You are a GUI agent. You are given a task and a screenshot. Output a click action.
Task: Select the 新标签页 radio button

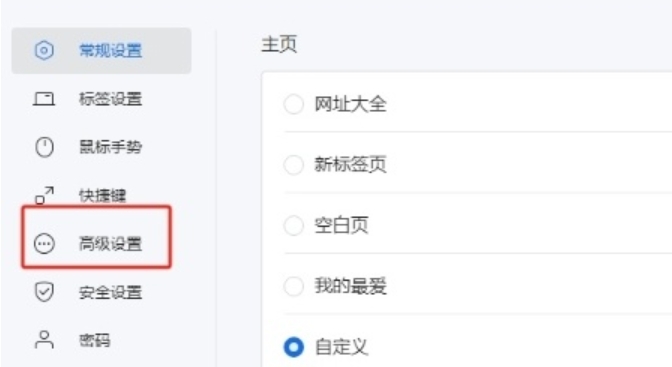294,165
